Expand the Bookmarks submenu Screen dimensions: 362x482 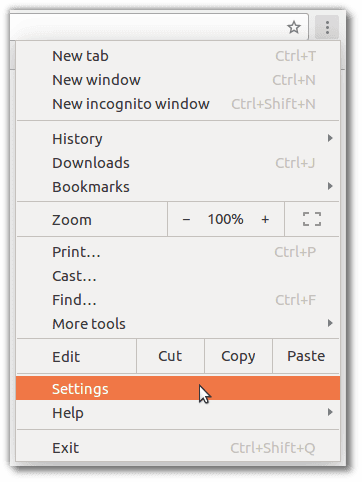point(178,187)
